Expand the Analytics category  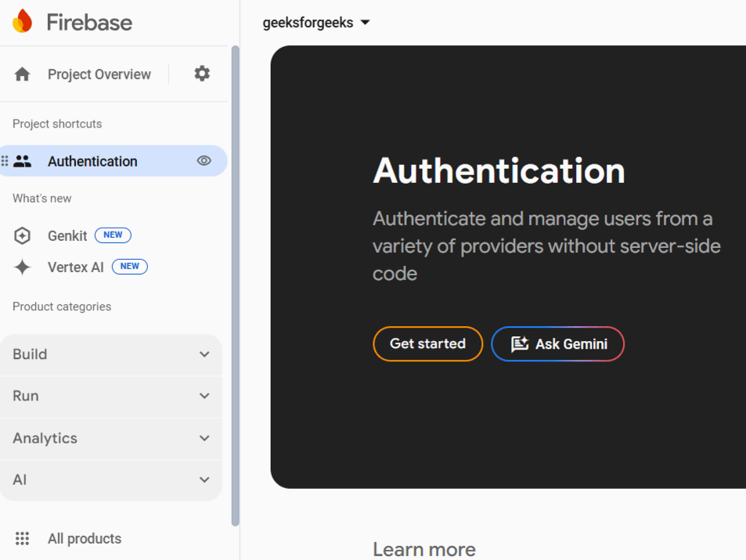point(111,438)
